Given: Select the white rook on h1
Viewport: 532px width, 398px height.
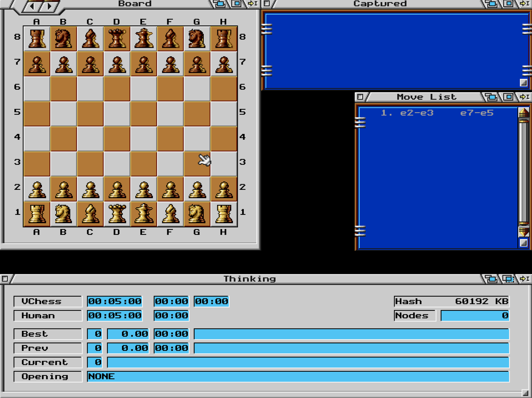Looking at the screenshot, I should [x=223, y=214].
